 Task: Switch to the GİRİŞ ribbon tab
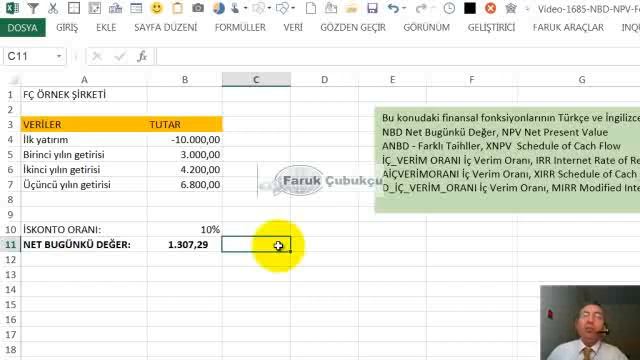click(x=67, y=28)
